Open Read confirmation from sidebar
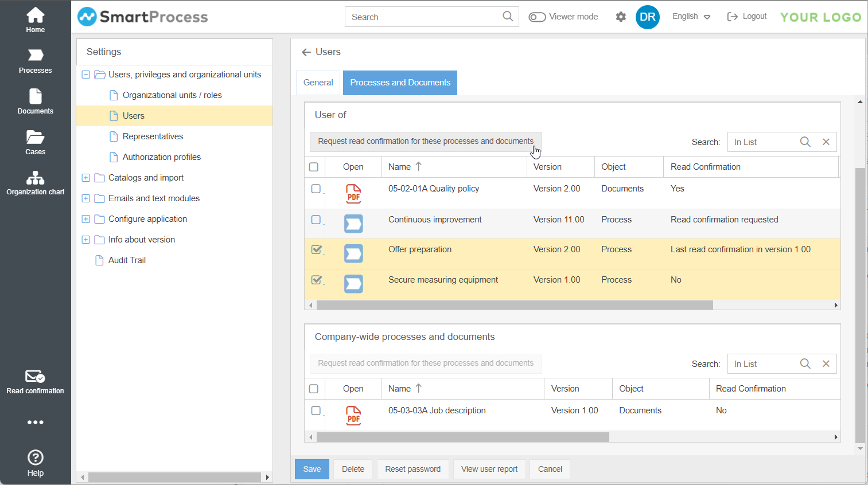Image resolution: width=868 pixels, height=485 pixels. click(x=35, y=382)
